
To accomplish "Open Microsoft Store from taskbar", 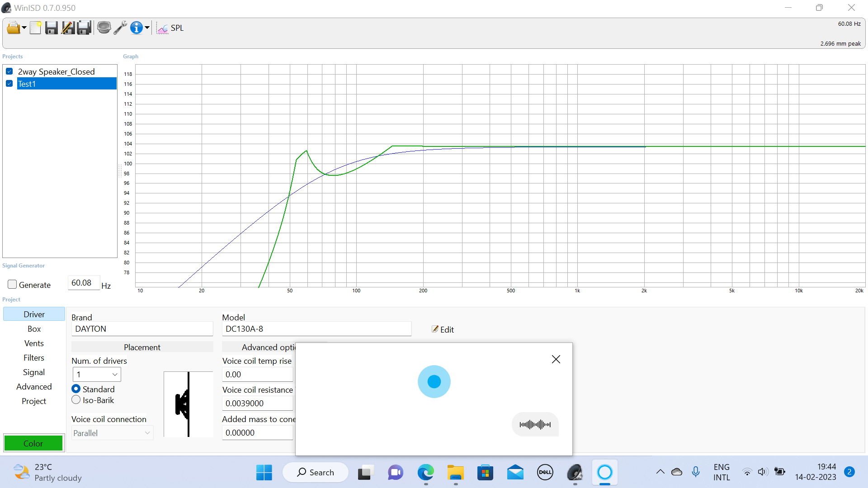I will [486, 473].
